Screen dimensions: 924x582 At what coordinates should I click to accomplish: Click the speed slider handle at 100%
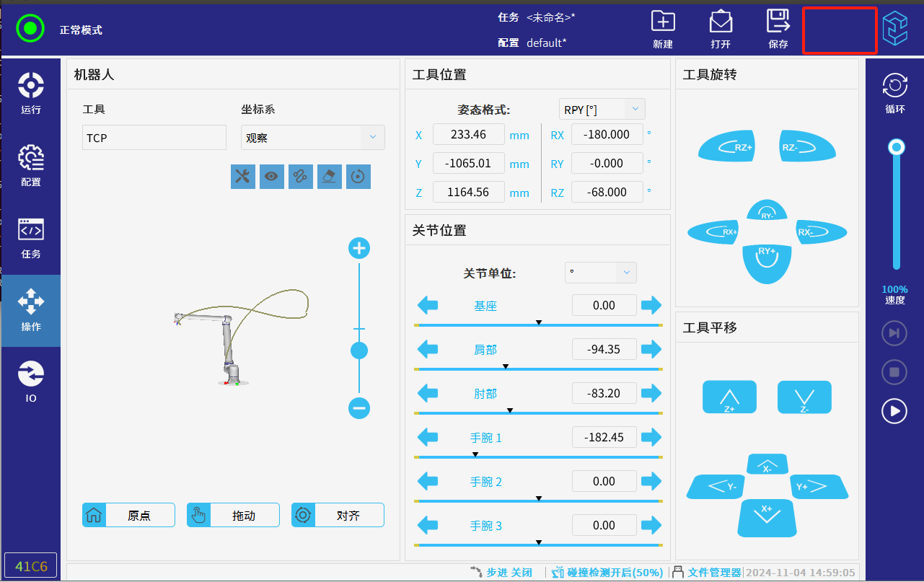(x=896, y=148)
